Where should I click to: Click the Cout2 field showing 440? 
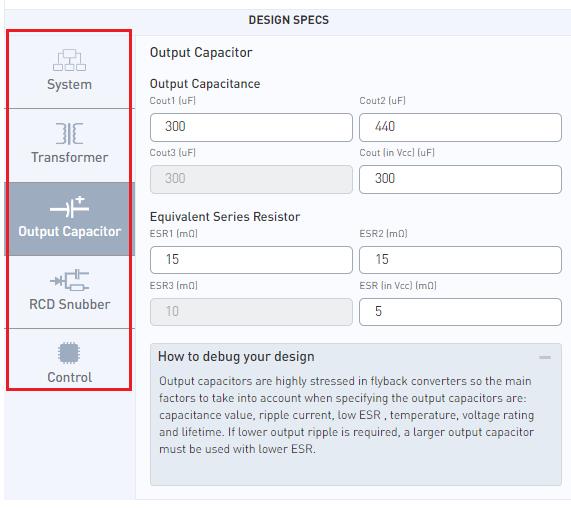coord(460,127)
